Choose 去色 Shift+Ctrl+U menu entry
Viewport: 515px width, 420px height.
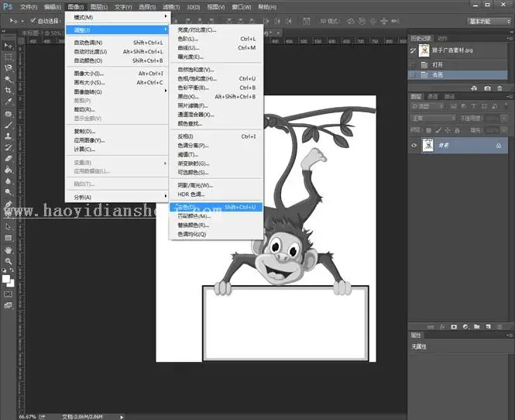pos(216,207)
